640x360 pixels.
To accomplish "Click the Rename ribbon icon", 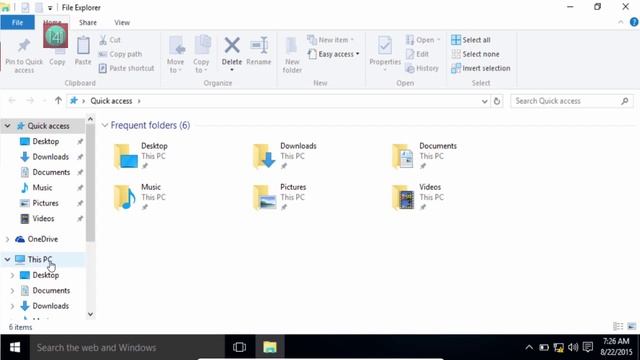I will click(x=259, y=45).
